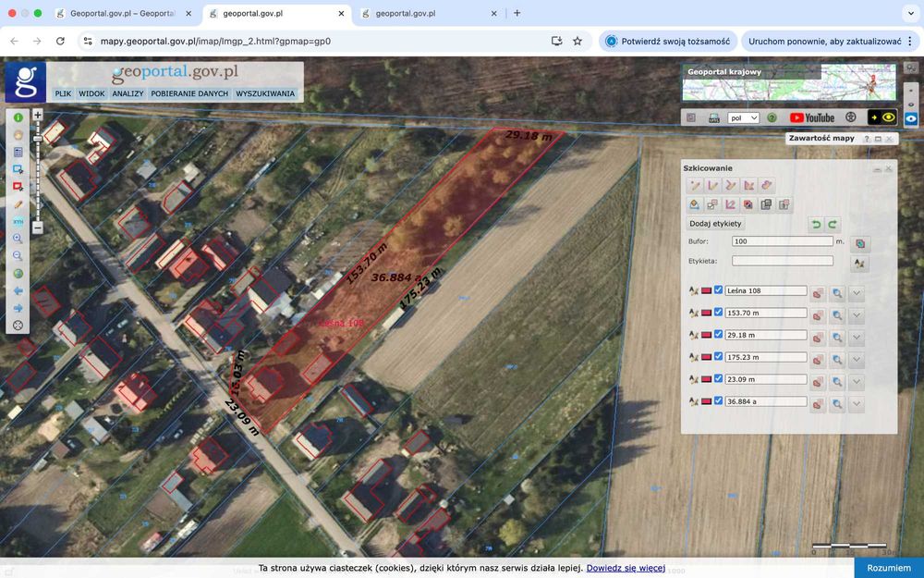Open the Dowiedz się więcej link
The width and height of the screenshot is (924, 578).
[x=626, y=568]
